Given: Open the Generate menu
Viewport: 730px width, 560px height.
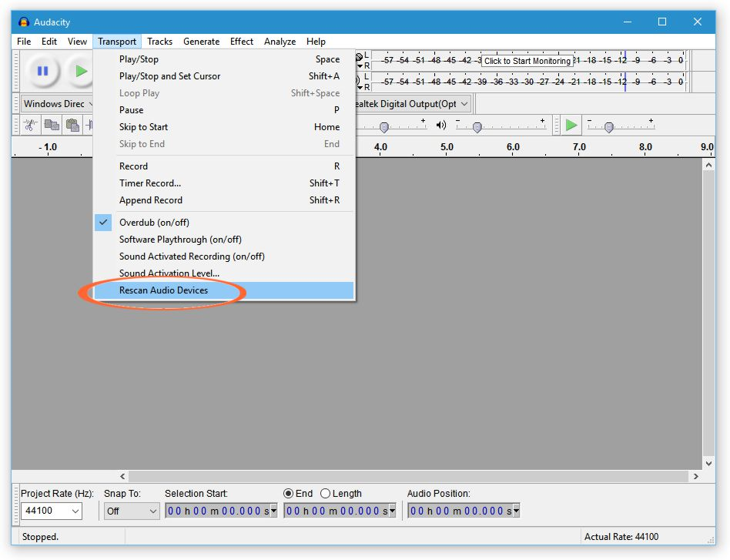Looking at the screenshot, I should [x=201, y=42].
